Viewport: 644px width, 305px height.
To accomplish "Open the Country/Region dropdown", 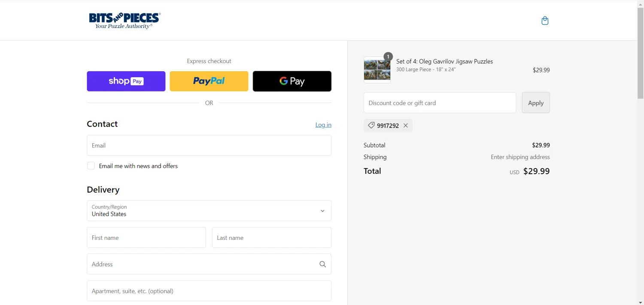I will pos(209,211).
